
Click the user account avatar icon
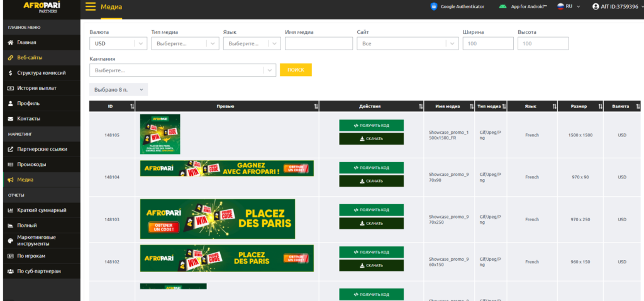(596, 6)
